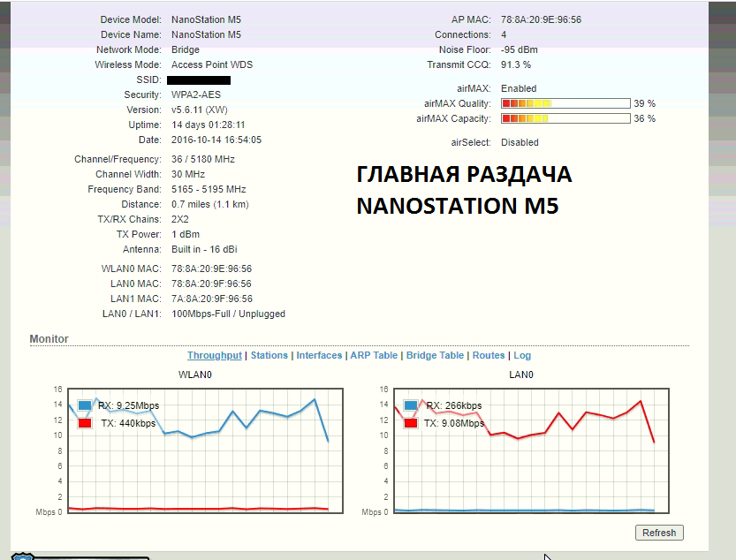
Task: Click LAN0 blue RX legend swatch
Action: (x=411, y=405)
